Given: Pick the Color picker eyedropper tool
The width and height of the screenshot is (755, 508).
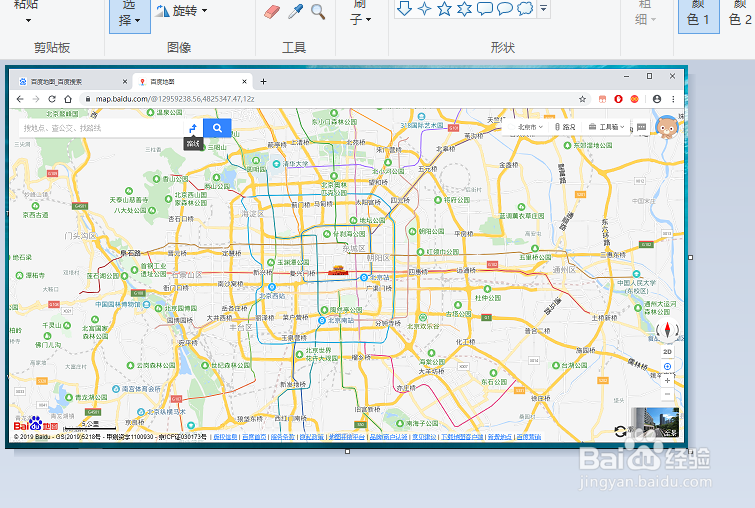Looking at the screenshot, I should pyautogui.click(x=295, y=12).
